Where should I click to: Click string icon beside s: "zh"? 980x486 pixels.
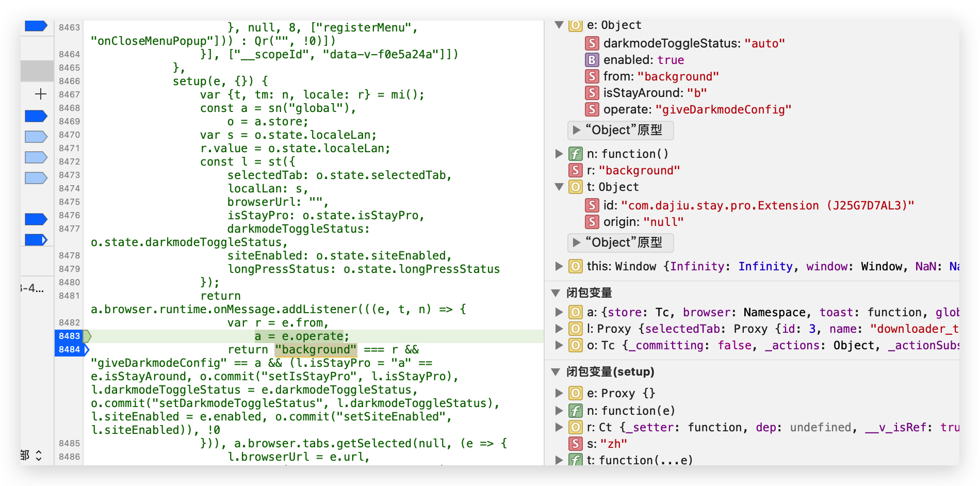coord(575,444)
